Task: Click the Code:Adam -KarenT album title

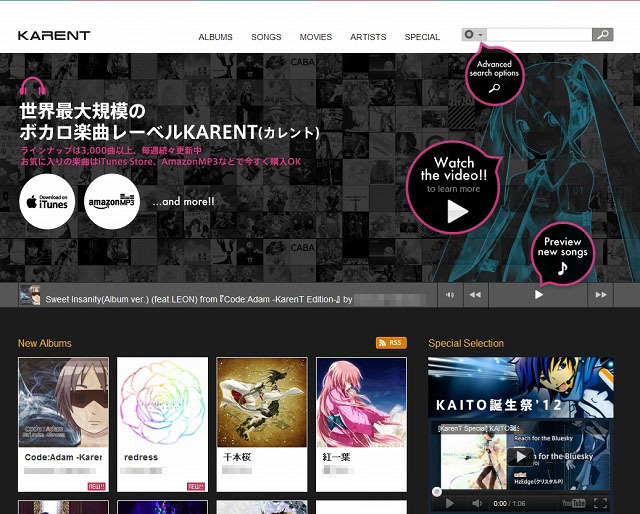Action: point(63,457)
